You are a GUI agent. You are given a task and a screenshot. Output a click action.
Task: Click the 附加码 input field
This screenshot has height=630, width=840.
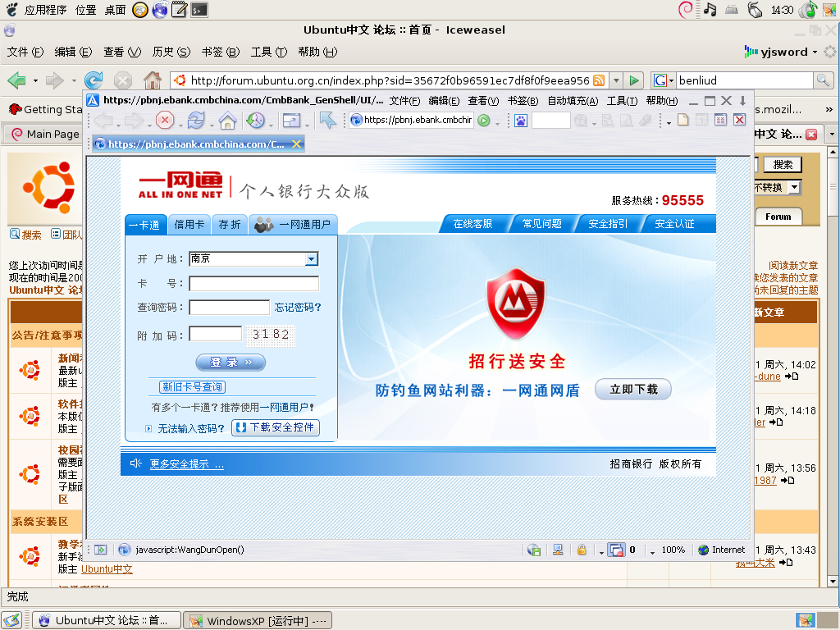click(216, 335)
